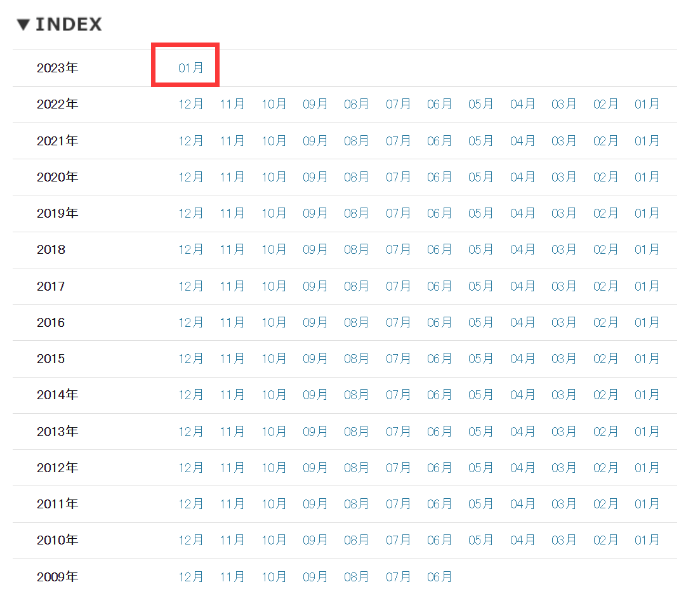The image size is (700, 601).
Task: Click 11月 in the 2018 row
Action: coord(232,249)
